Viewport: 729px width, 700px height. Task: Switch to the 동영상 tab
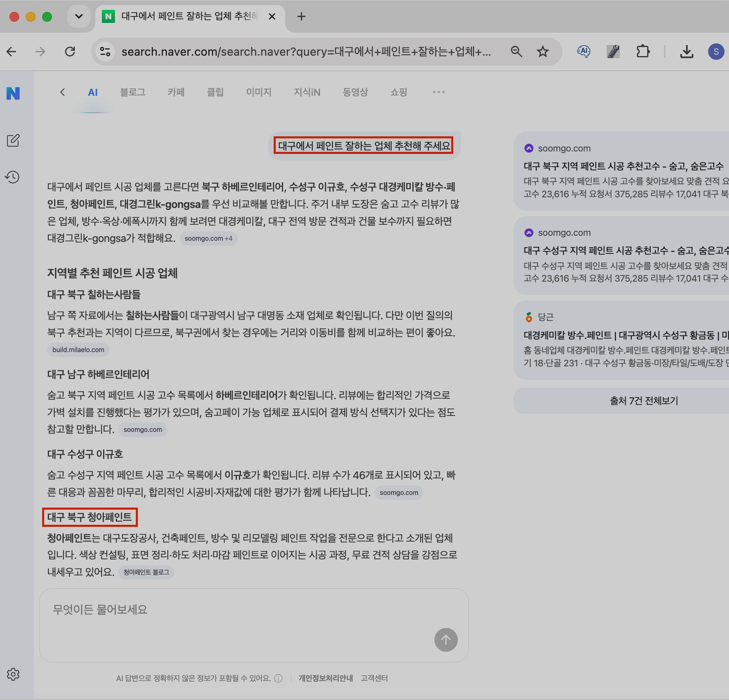click(355, 92)
